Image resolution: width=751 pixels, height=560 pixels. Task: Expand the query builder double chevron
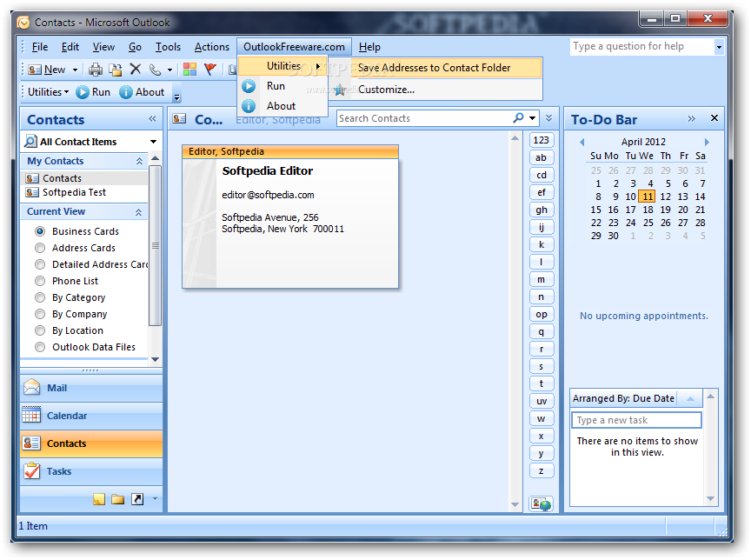tap(548, 118)
